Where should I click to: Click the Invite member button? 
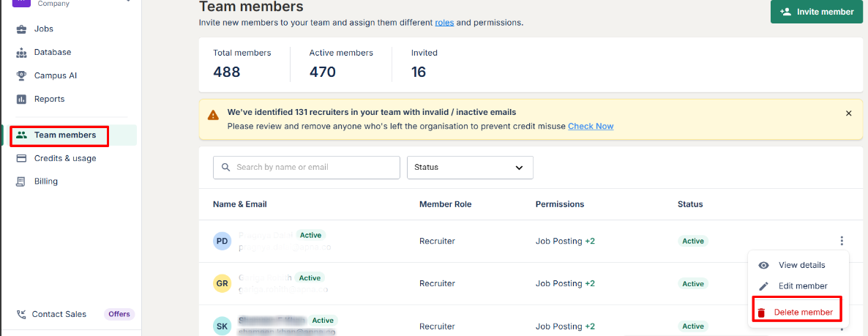pos(817,12)
